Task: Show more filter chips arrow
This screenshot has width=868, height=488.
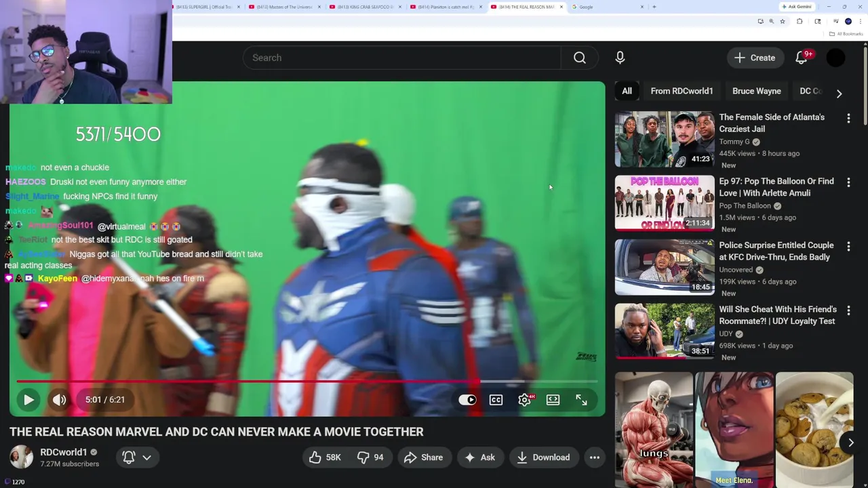Action: (x=839, y=93)
